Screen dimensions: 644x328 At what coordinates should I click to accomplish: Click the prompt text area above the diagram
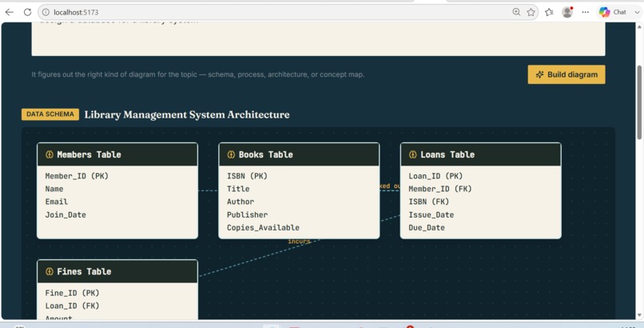318,38
